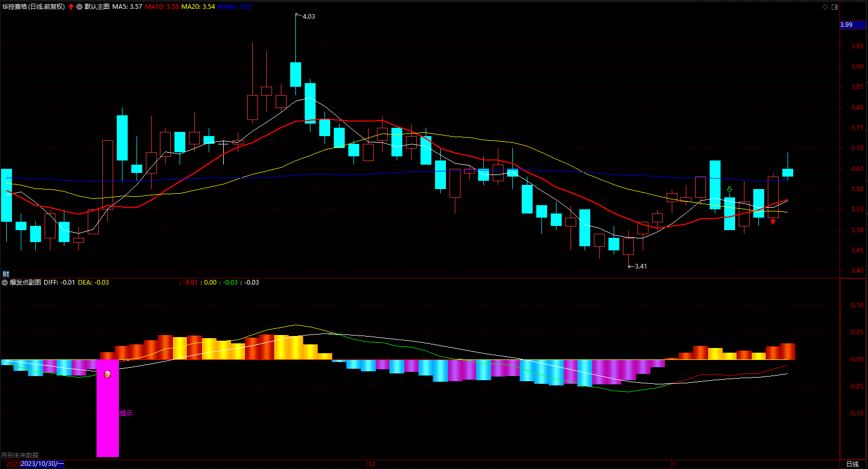Toggle the side panel icon at top right

[835, 7]
